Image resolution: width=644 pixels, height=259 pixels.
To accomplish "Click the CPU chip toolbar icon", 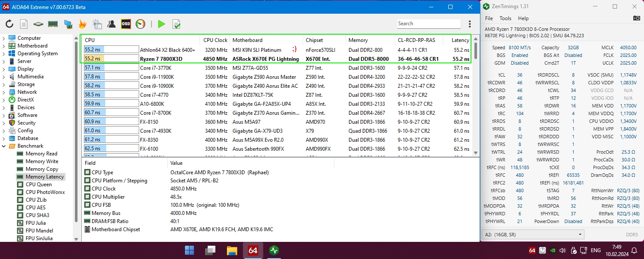I will click(38, 24).
